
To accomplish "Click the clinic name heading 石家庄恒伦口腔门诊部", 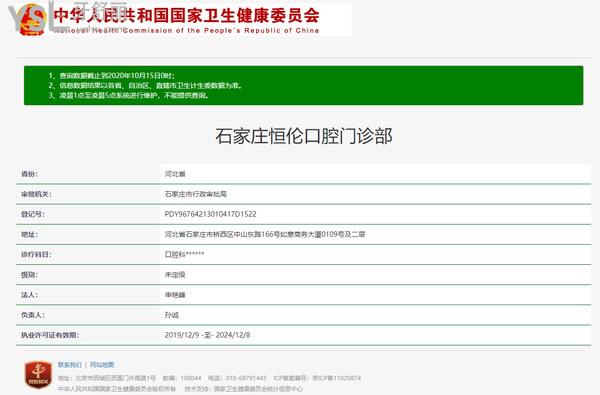I will pyautogui.click(x=304, y=136).
